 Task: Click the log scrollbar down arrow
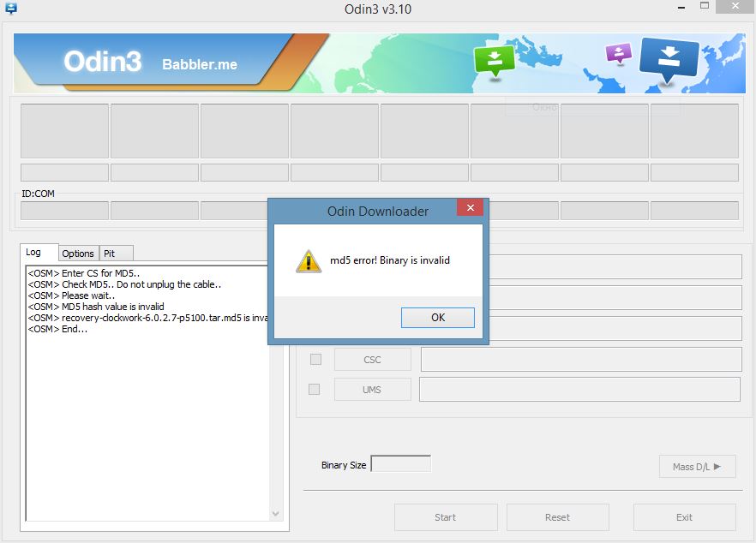click(x=276, y=514)
